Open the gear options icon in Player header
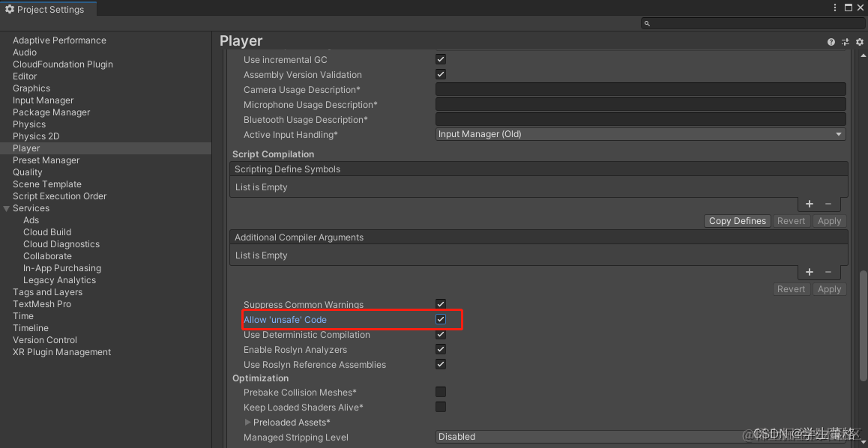This screenshot has height=448, width=868. click(859, 41)
